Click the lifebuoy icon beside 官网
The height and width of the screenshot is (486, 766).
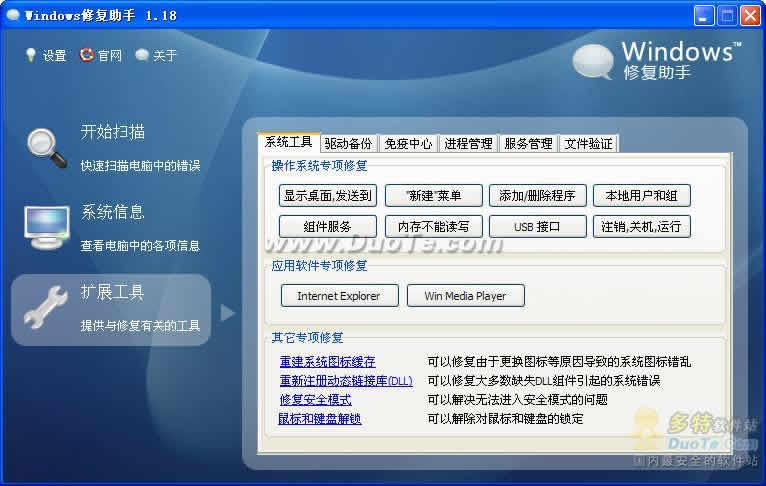pos(86,55)
